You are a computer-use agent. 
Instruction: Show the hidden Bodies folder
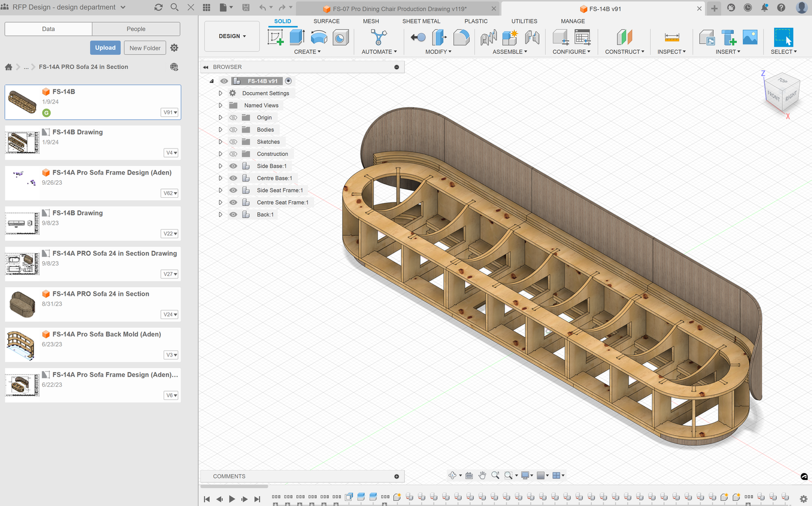[233, 130]
